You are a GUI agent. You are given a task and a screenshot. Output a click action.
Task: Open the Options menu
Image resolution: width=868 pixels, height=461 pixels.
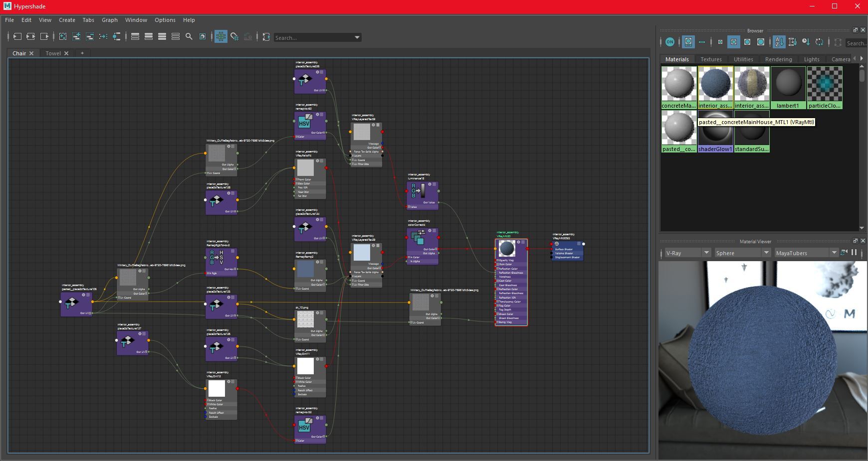click(165, 20)
